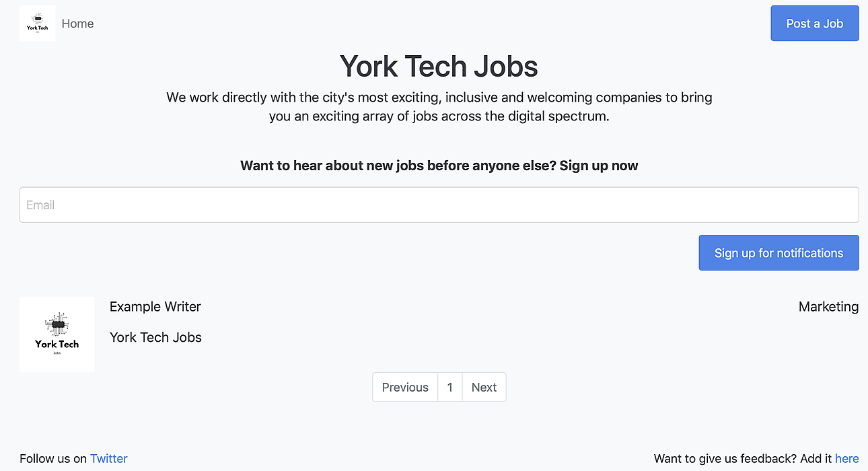Click the large York Tech Jobs heading
Viewport: 868px width, 471px height.
point(439,67)
